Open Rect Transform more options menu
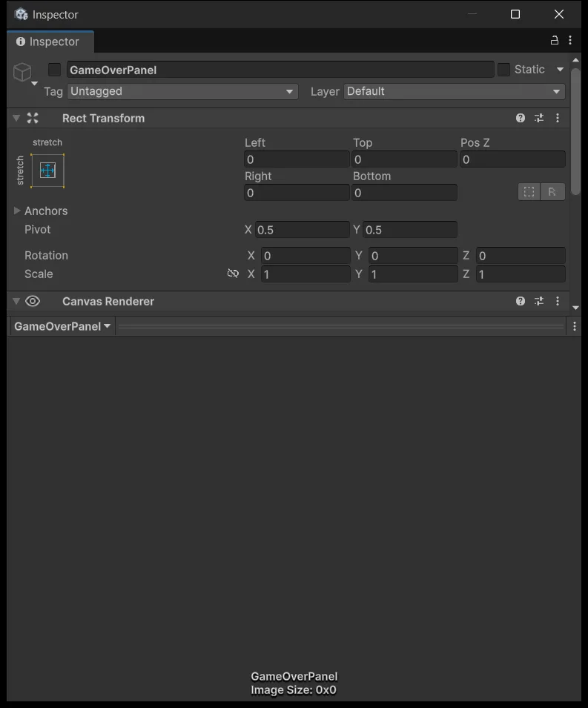 [558, 119]
